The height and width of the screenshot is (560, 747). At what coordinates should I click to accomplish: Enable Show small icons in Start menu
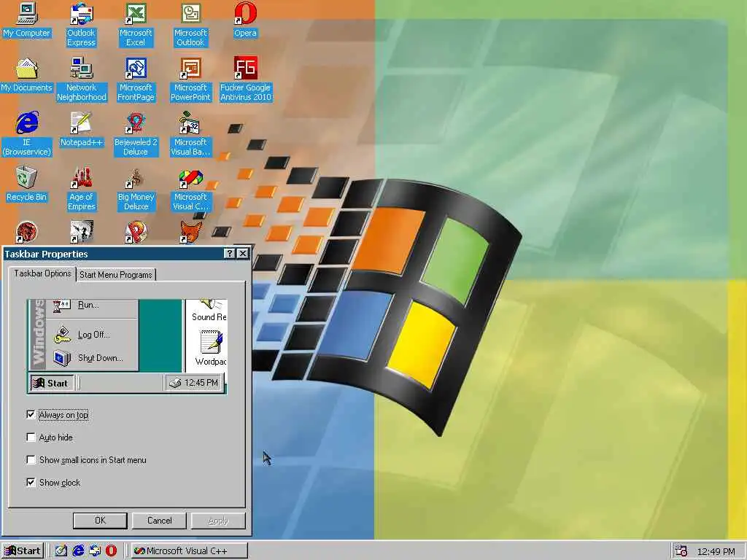(x=31, y=460)
